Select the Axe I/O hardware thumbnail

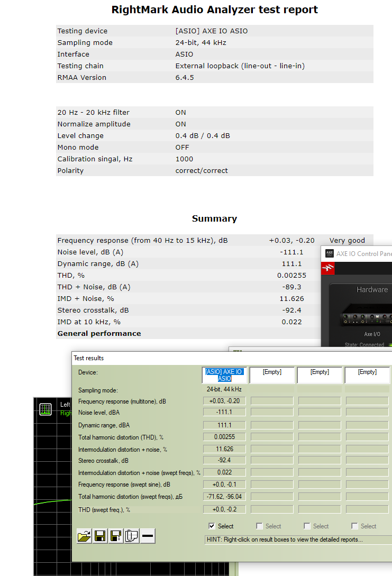coord(367,315)
